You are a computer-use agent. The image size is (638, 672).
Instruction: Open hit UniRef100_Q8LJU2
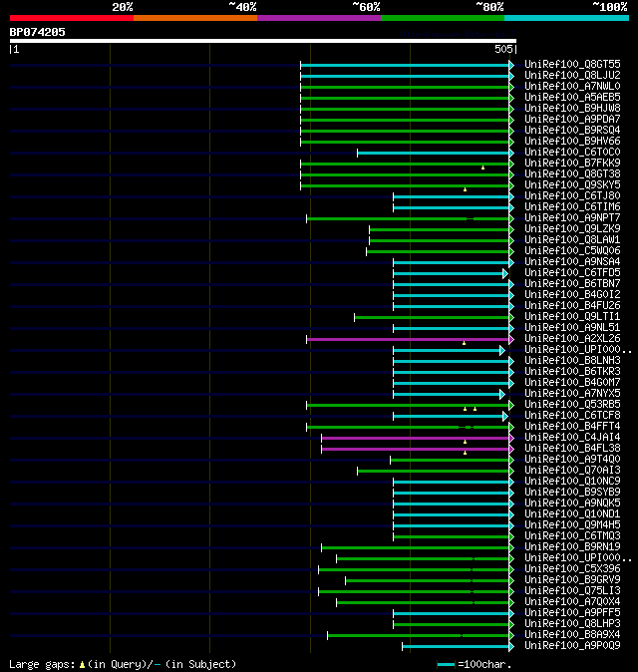[572, 76]
